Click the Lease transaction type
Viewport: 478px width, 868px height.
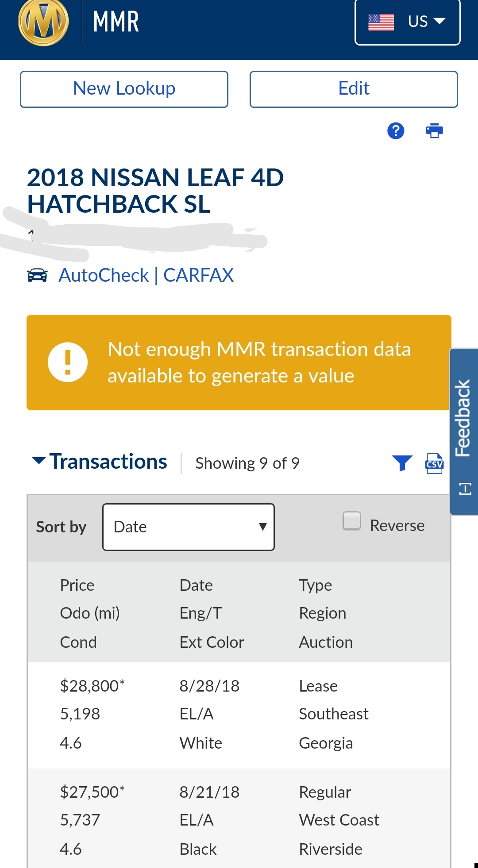pos(318,686)
